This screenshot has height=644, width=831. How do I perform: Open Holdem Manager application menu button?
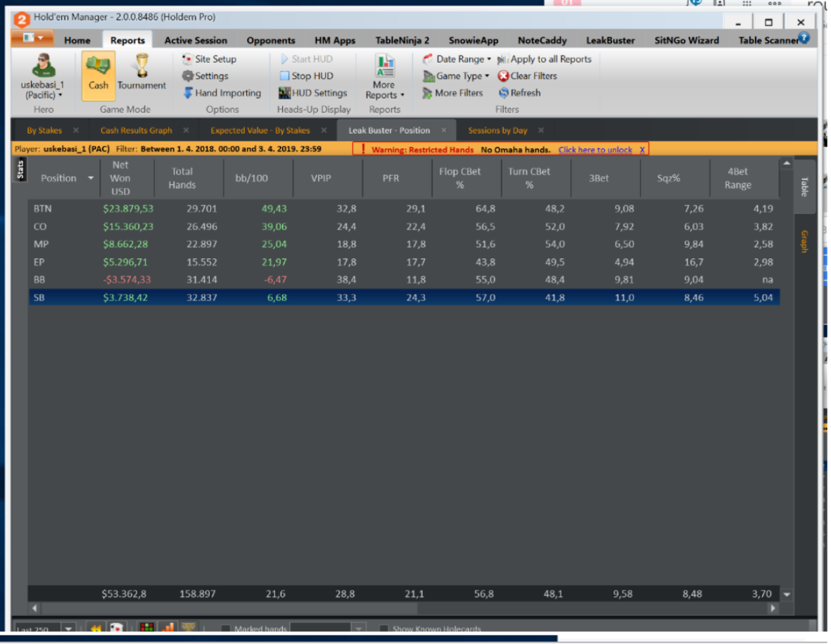coord(32,38)
